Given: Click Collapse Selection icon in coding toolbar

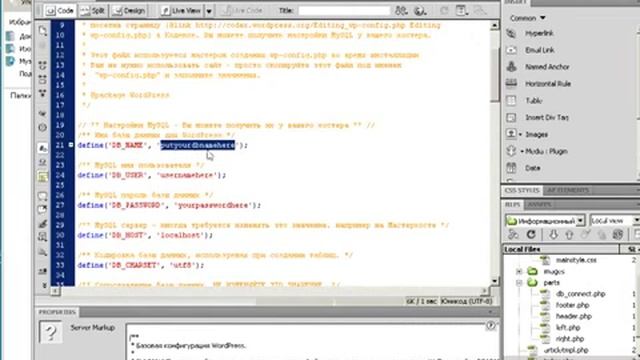Looking at the screenshot, I should click(x=42, y=79).
